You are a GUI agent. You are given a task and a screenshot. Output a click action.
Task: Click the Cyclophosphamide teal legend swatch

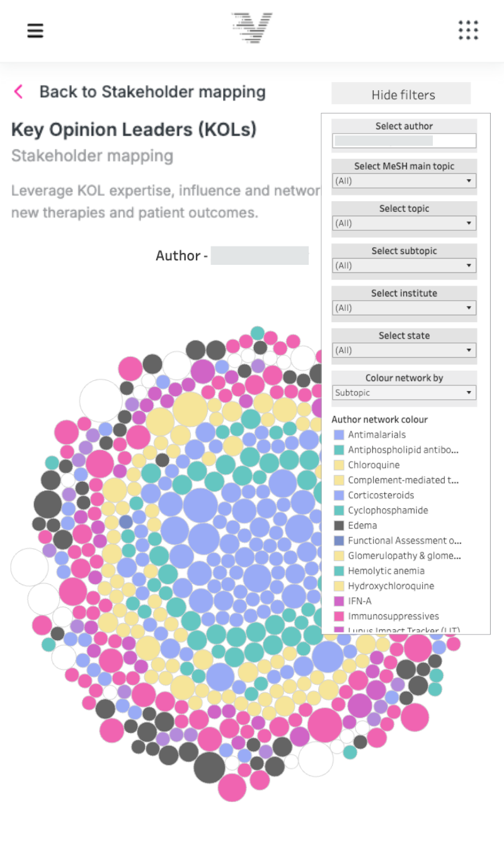[x=339, y=510]
